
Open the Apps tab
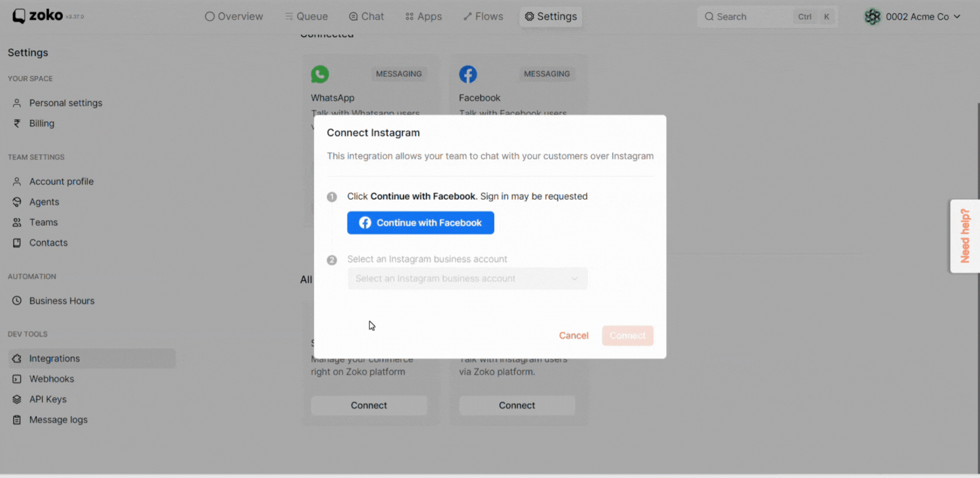(424, 16)
